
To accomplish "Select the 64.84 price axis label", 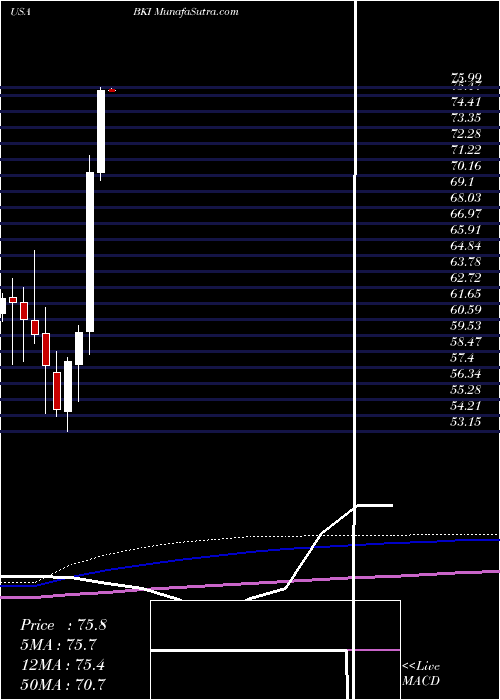I will click(x=466, y=246).
